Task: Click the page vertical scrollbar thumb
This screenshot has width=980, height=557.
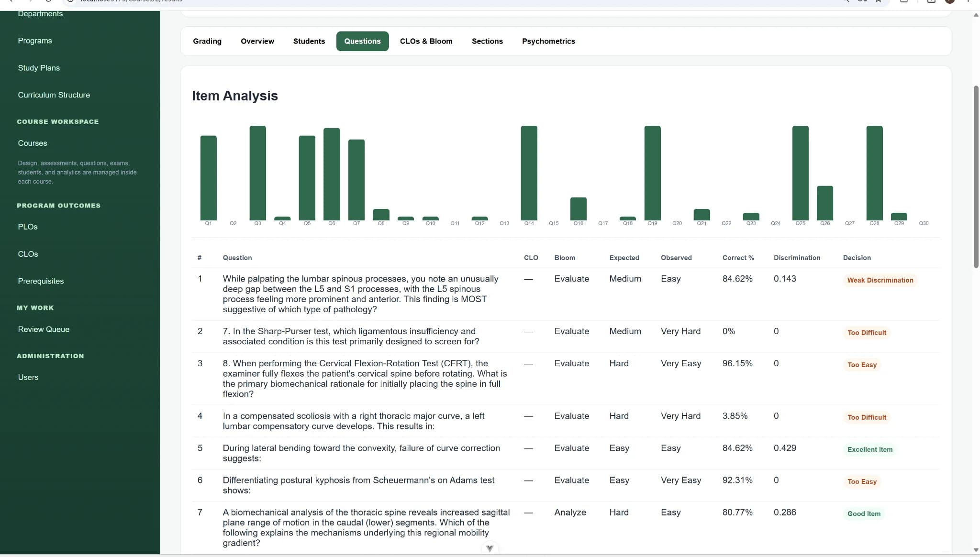Action: (976, 177)
